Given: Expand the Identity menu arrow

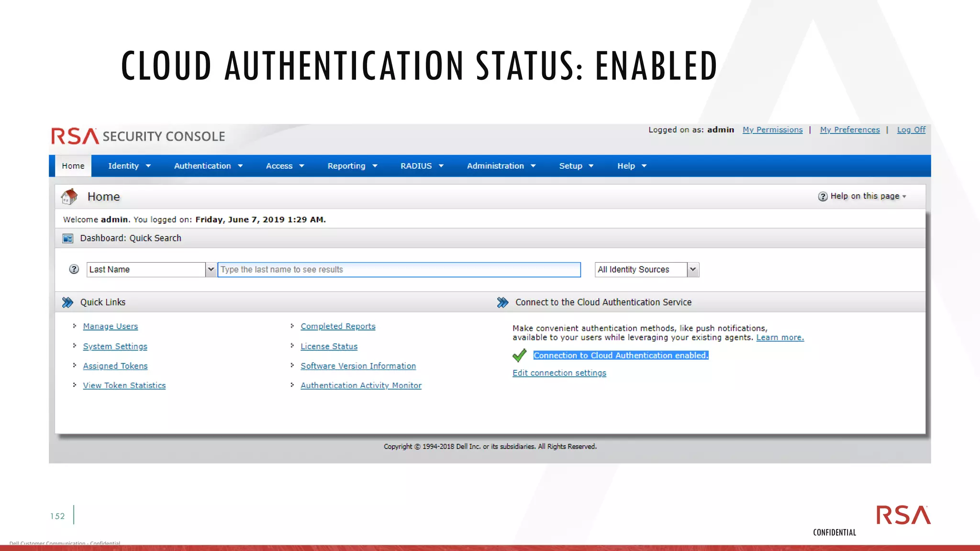Looking at the screenshot, I should [148, 166].
